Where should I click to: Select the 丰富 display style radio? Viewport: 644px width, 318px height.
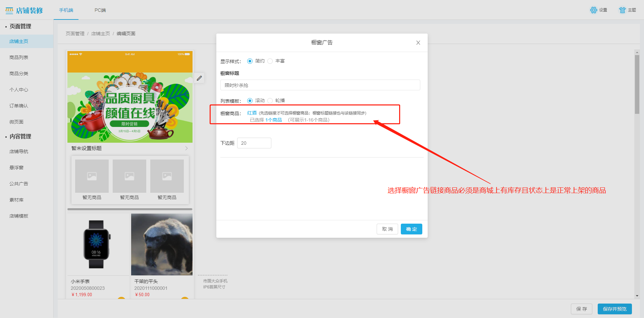pos(270,61)
